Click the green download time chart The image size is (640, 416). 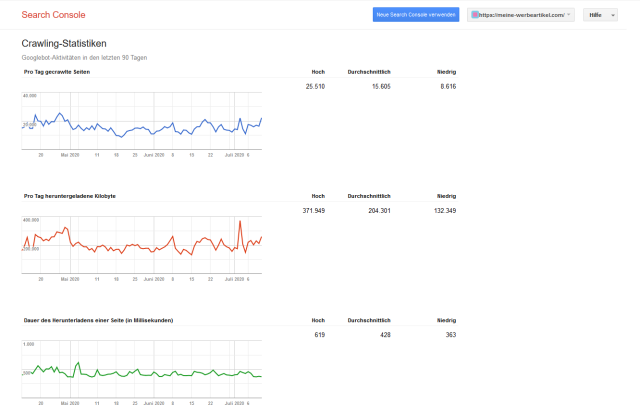142,369
